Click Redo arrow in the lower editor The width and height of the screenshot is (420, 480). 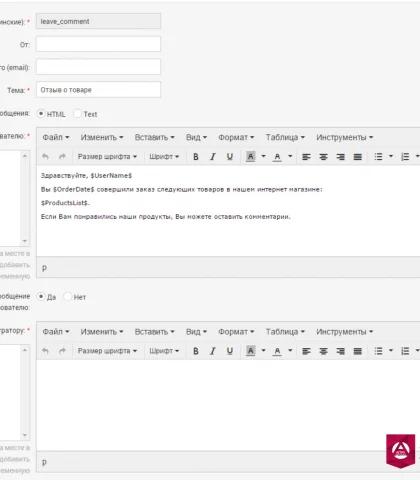point(62,351)
